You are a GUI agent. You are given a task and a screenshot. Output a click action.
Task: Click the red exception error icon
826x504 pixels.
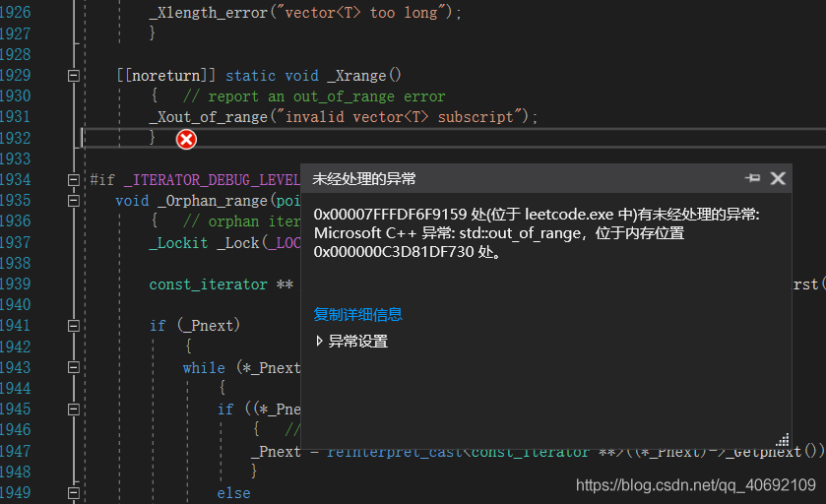tap(186, 140)
